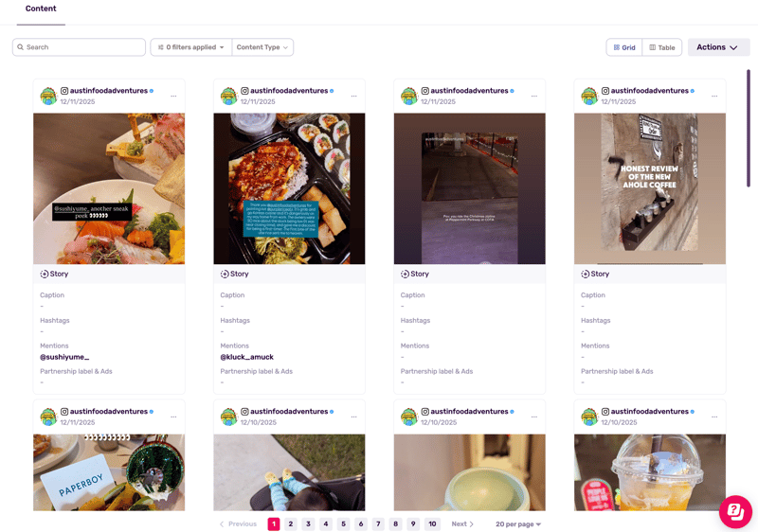Click austinfoodadventures name on the Ahole Coffee card
Viewport: 758px width, 532px height.
(x=650, y=91)
